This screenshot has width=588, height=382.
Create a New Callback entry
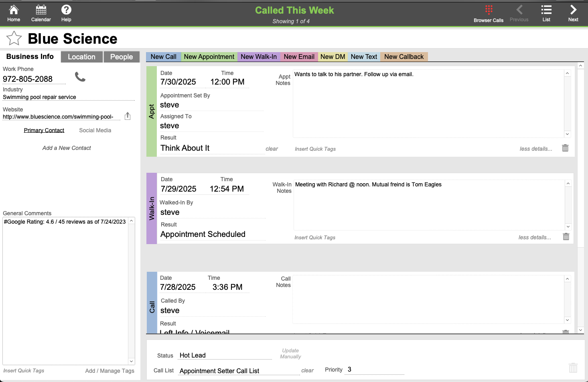[404, 57]
